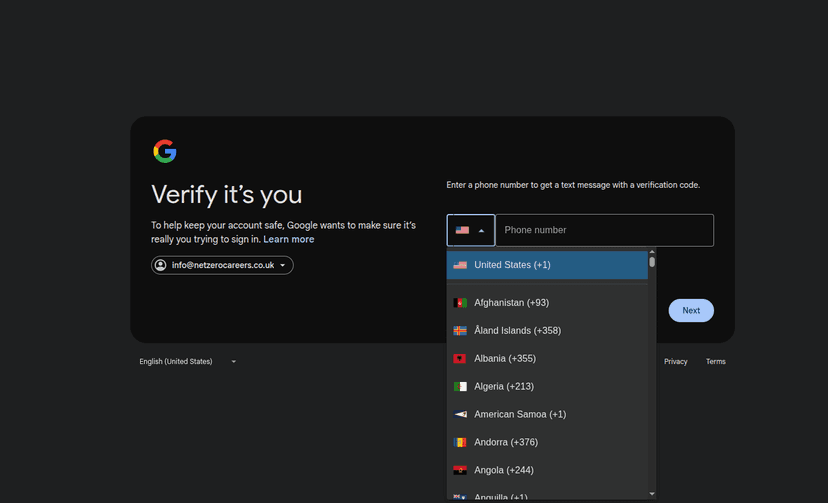Image resolution: width=828 pixels, height=503 pixels.
Task: Collapse the country code dropdown arrow
Action: point(481,230)
